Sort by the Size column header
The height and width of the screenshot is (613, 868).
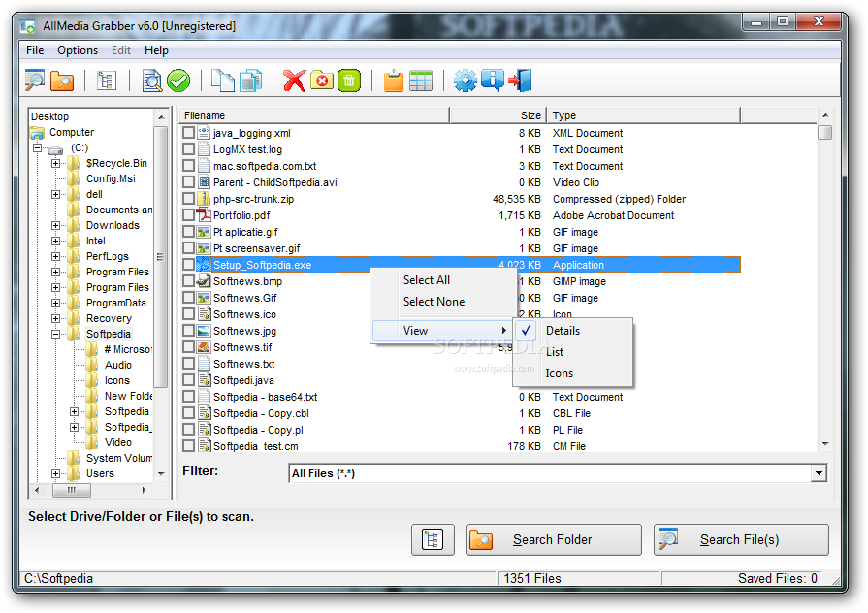(498, 115)
